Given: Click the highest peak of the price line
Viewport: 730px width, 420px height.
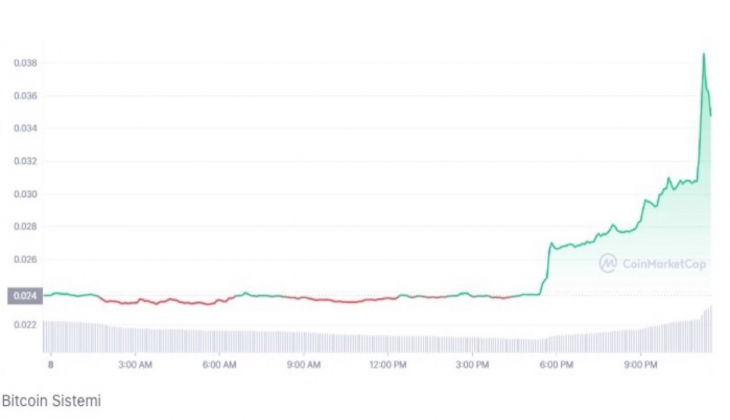Looking at the screenshot, I should tap(703, 54).
